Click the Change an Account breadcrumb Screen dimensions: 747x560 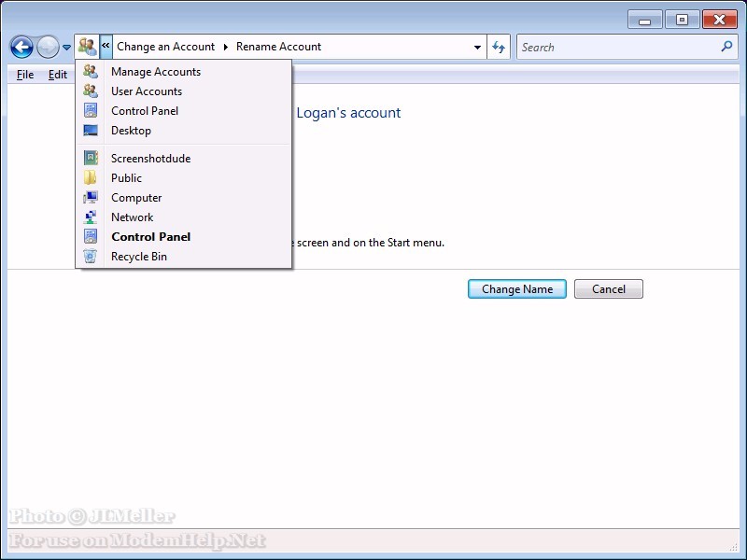pos(166,47)
